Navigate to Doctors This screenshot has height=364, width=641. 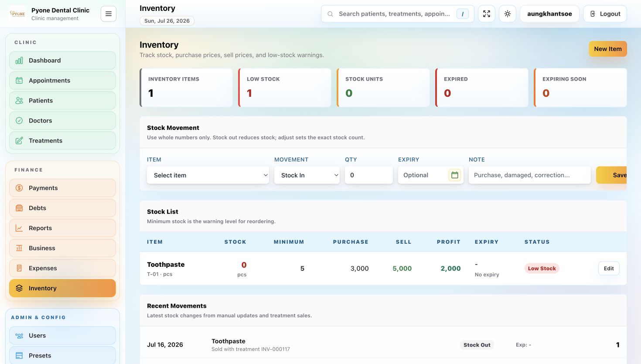click(62, 121)
